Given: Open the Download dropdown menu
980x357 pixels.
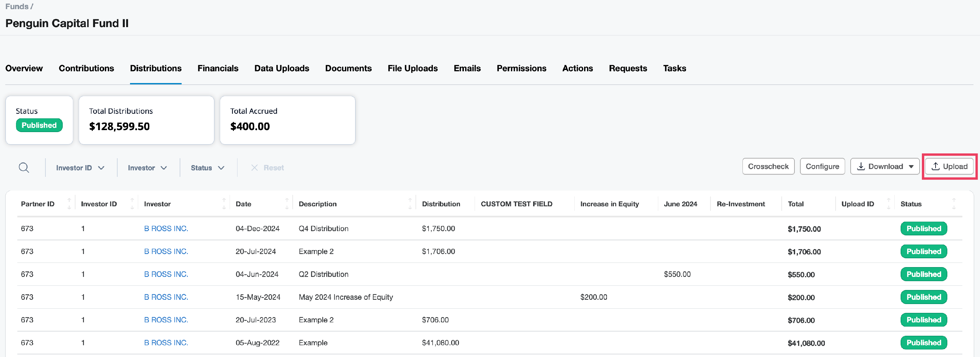Looking at the screenshot, I should tap(911, 167).
